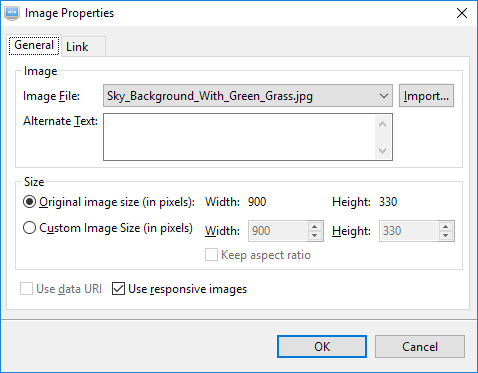The image size is (478, 373).
Task: Confirm with the OK button
Action: click(322, 347)
